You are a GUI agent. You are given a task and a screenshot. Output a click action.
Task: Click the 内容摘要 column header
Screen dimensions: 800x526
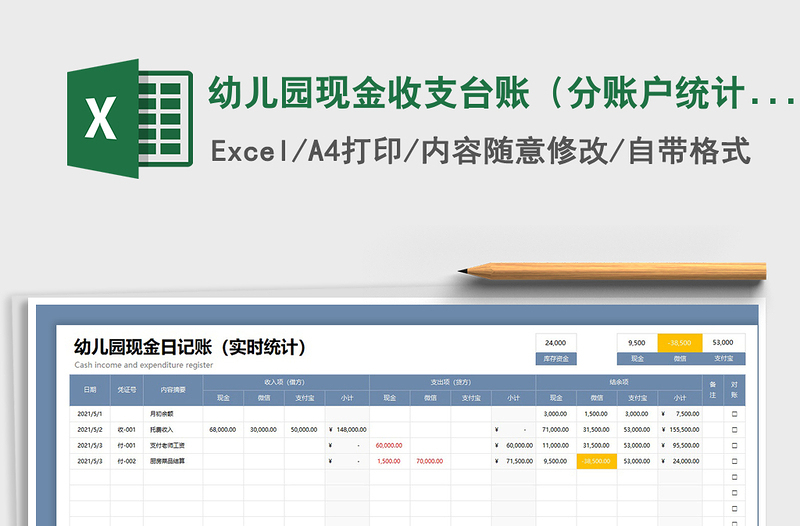pos(173,390)
